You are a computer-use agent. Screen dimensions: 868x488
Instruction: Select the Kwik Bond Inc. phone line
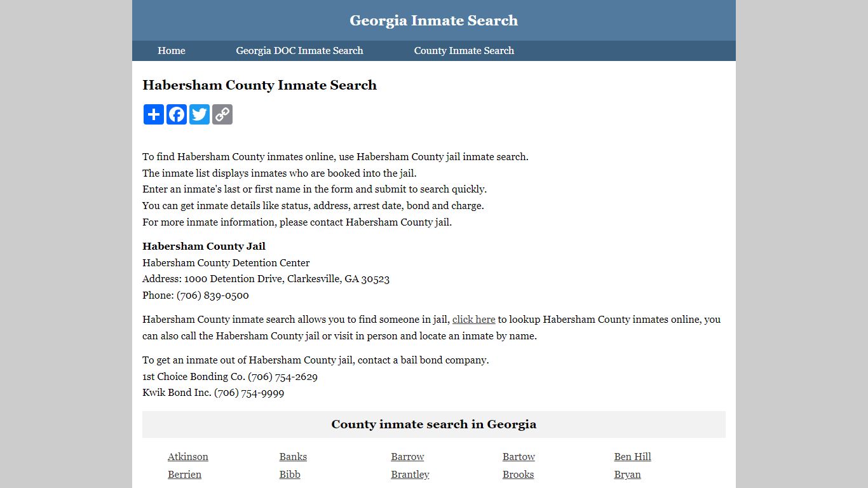click(x=213, y=393)
